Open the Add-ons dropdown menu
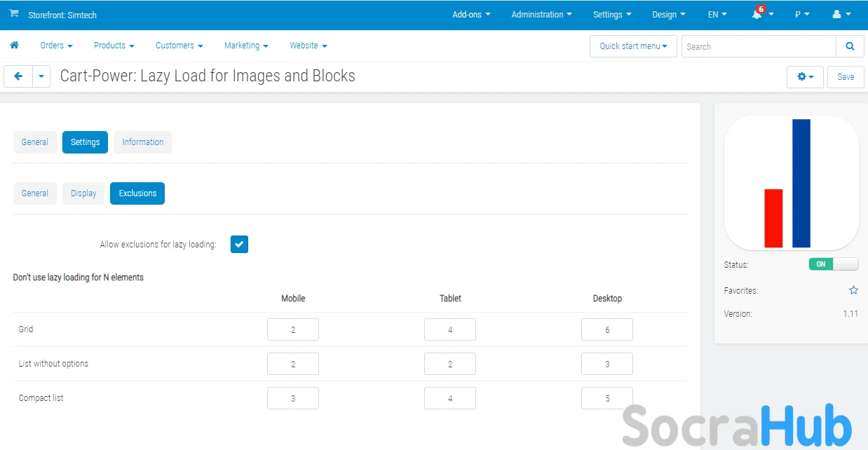 point(471,15)
